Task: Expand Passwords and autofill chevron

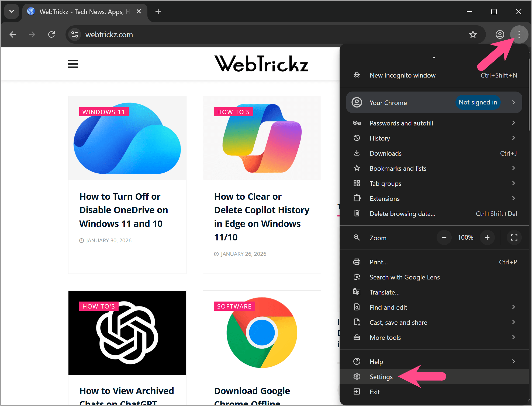Action: [x=514, y=123]
